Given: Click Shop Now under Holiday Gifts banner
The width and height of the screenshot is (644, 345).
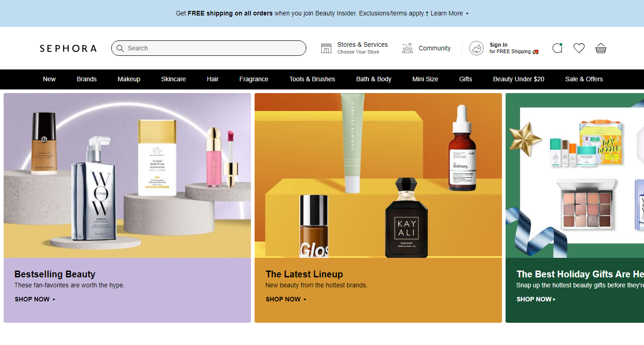Looking at the screenshot, I should tap(536, 299).
